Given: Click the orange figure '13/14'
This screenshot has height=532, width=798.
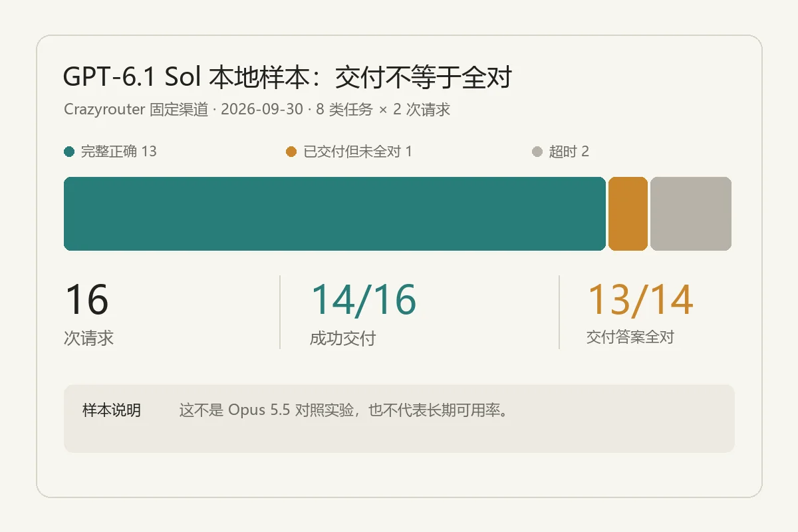Looking at the screenshot, I should coord(640,300).
